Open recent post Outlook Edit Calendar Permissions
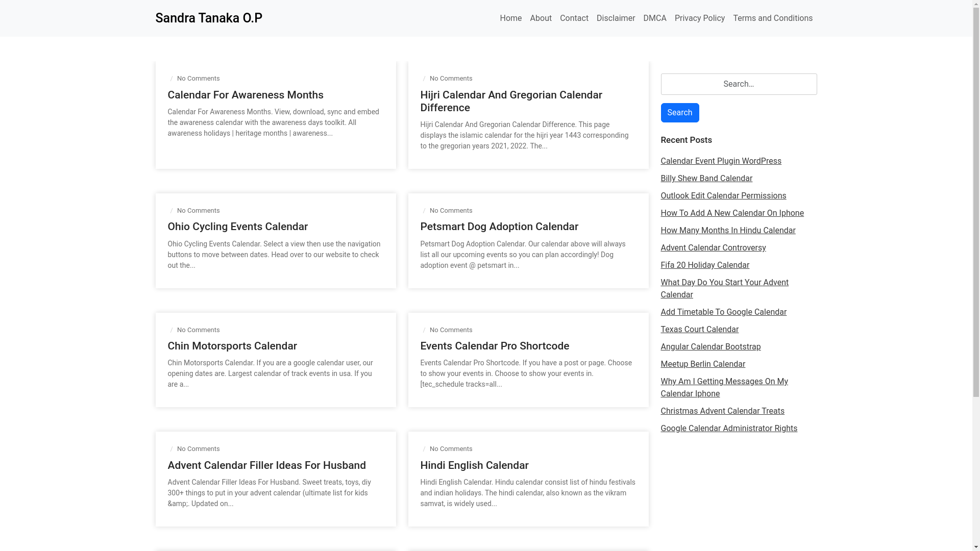 pyautogui.click(x=723, y=196)
